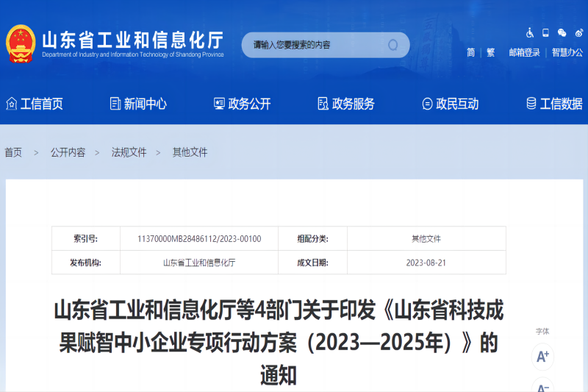Click the search magnifier icon
Image resolution: width=588 pixels, height=392 pixels.
point(392,45)
